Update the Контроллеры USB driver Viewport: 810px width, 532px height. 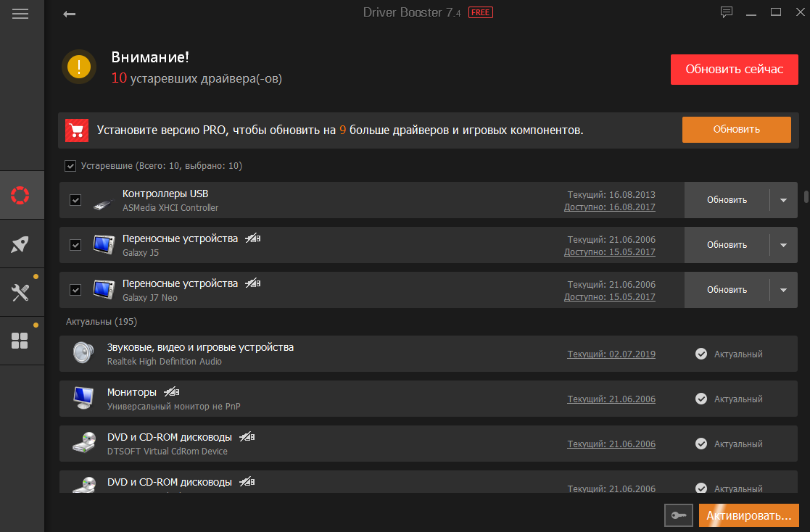pyautogui.click(x=727, y=200)
